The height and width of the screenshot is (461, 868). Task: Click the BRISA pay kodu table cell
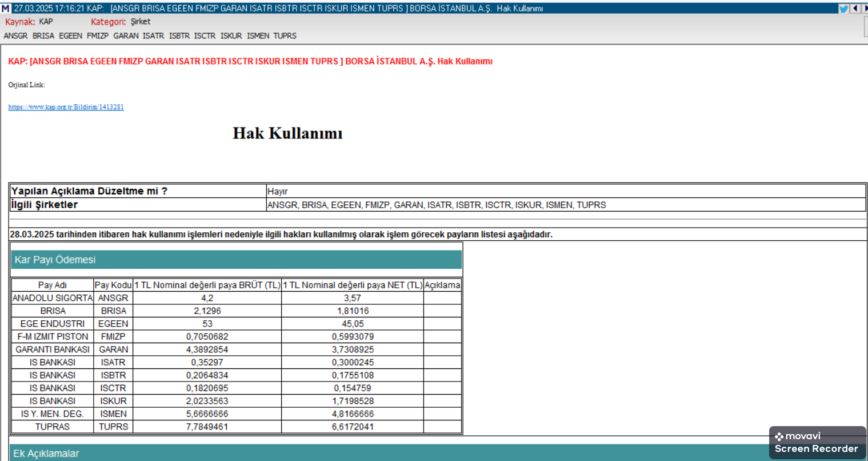click(x=113, y=311)
